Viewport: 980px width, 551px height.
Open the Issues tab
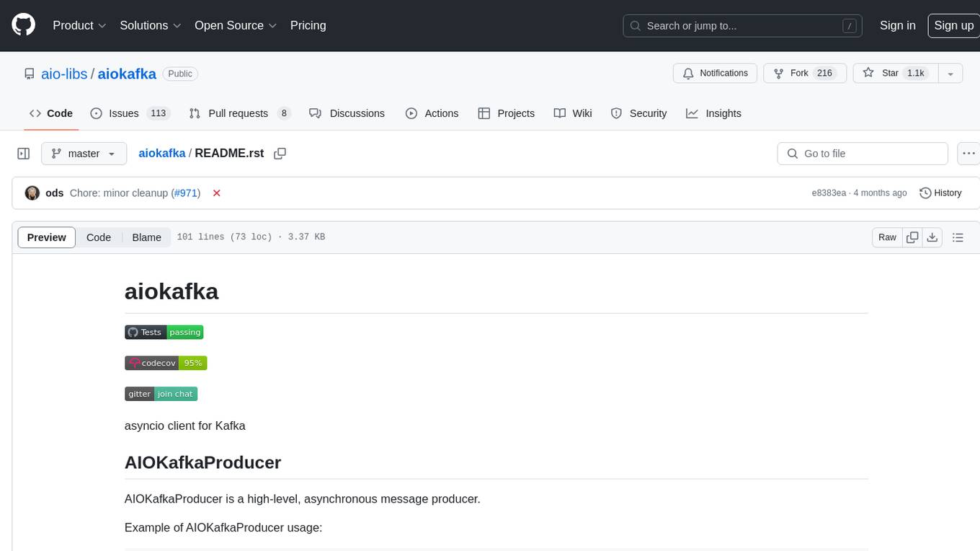pyautogui.click(x=130, y=113)
